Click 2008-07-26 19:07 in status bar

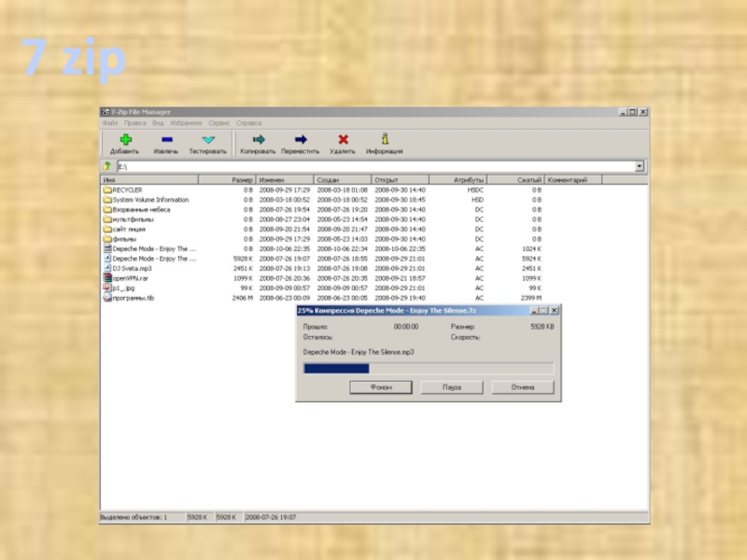click(x=270, y=517)
